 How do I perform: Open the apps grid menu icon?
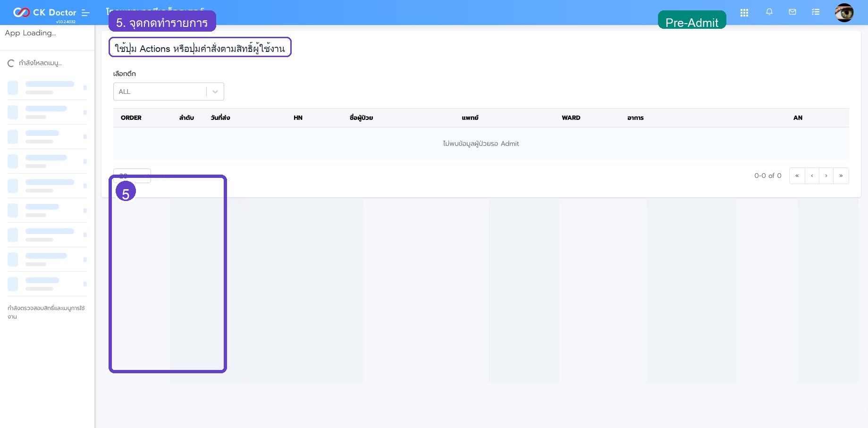(x=744, y=13)
